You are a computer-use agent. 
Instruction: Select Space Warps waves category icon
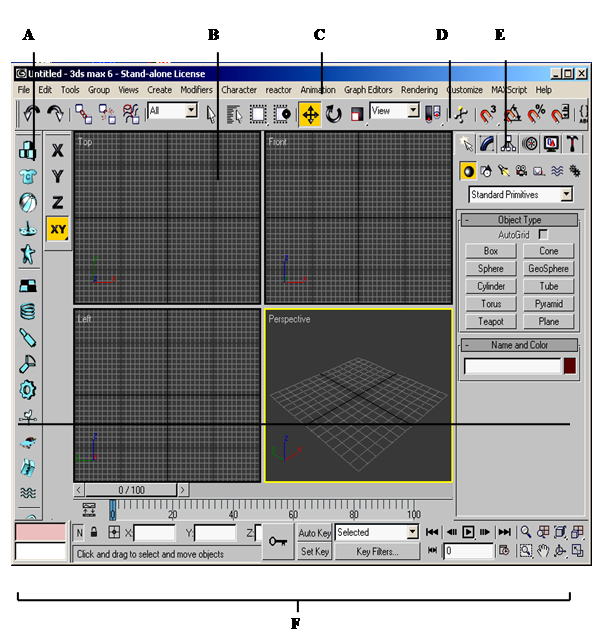click(557, 171)
